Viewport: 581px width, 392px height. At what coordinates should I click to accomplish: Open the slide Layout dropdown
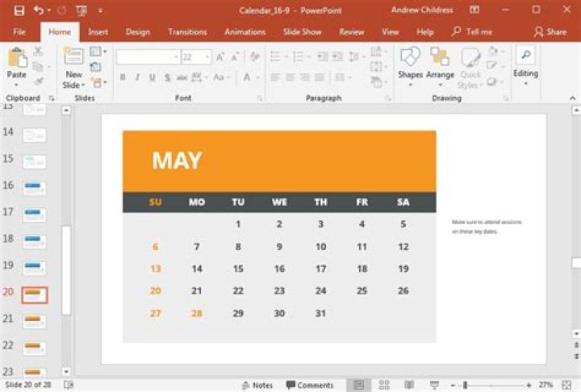[x=98, y=51]
